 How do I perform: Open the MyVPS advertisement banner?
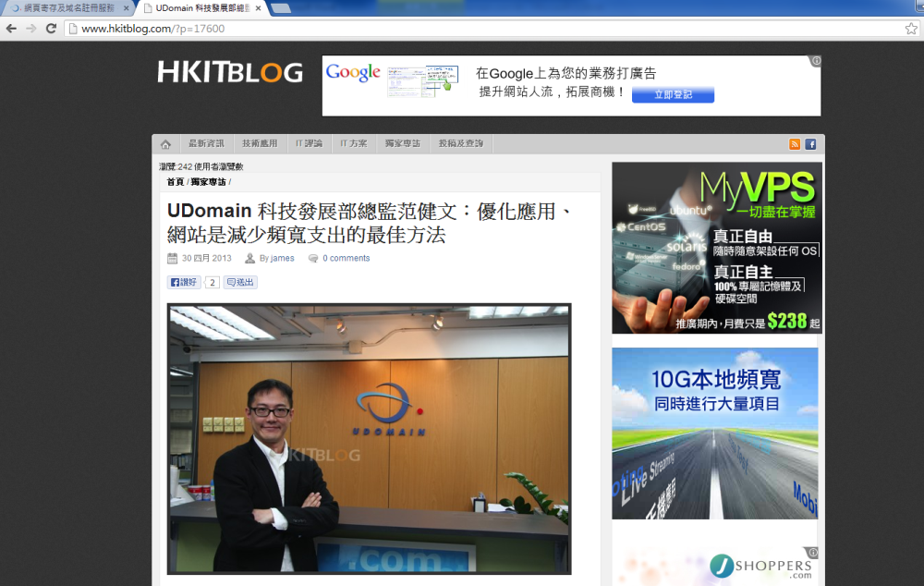717,248
